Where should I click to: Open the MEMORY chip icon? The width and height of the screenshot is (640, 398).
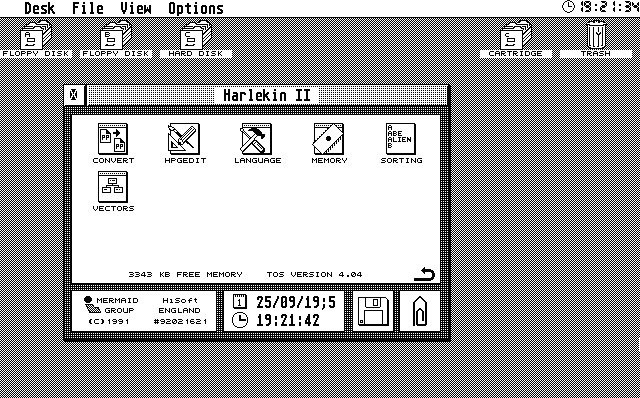click(x=329, y=139)
